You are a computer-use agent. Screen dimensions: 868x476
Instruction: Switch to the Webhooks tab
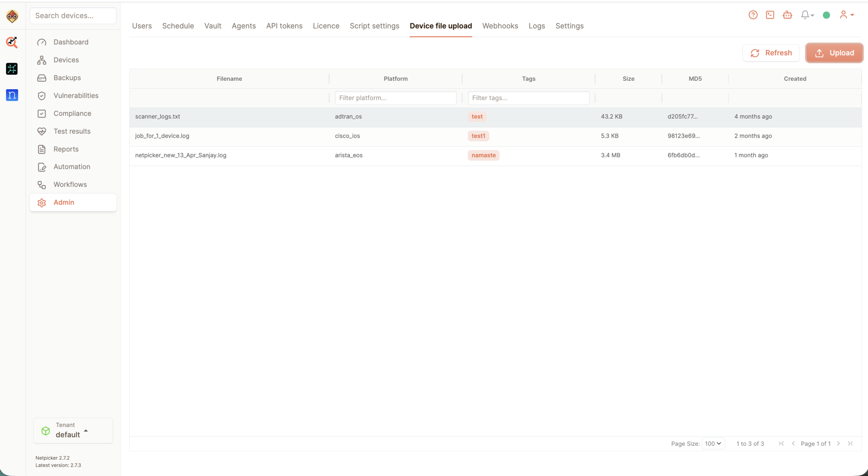500,26
